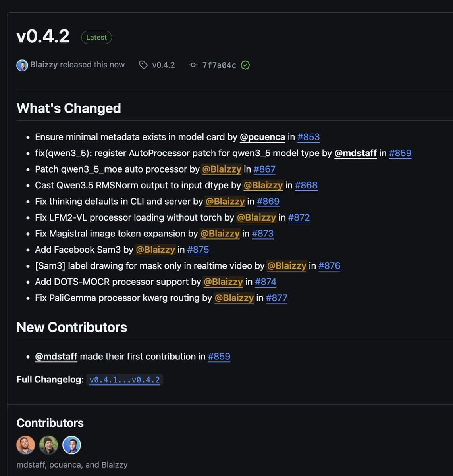Click the tag icon beside v0.4.2

pyautogui.click(x=143, y=65)
